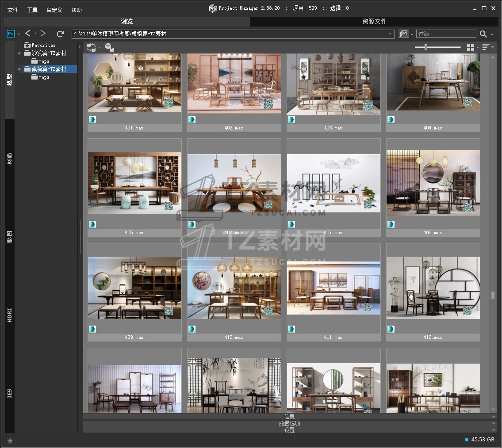Open the 工具 menu
The height and width of the screenshot is (448, 502).
pyautogui.click(x=32, y=10)
